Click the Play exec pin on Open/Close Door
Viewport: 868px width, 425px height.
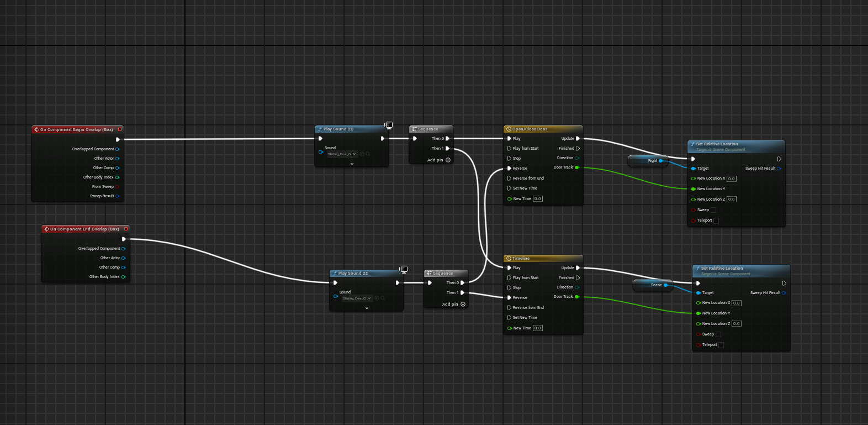[509, 139]
